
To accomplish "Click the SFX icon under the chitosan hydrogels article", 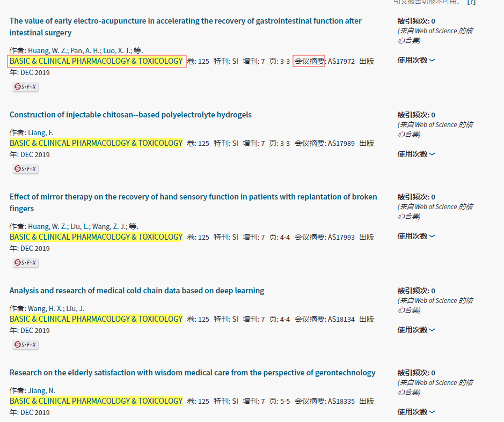I will pos(26,169).
